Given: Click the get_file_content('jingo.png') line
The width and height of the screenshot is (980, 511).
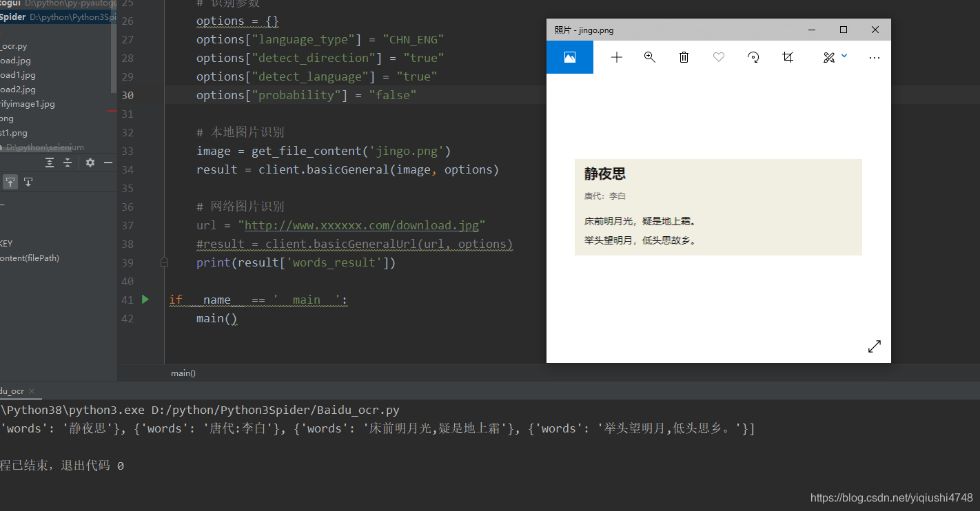Looking at the screenshot, I should tap(324, 151).
